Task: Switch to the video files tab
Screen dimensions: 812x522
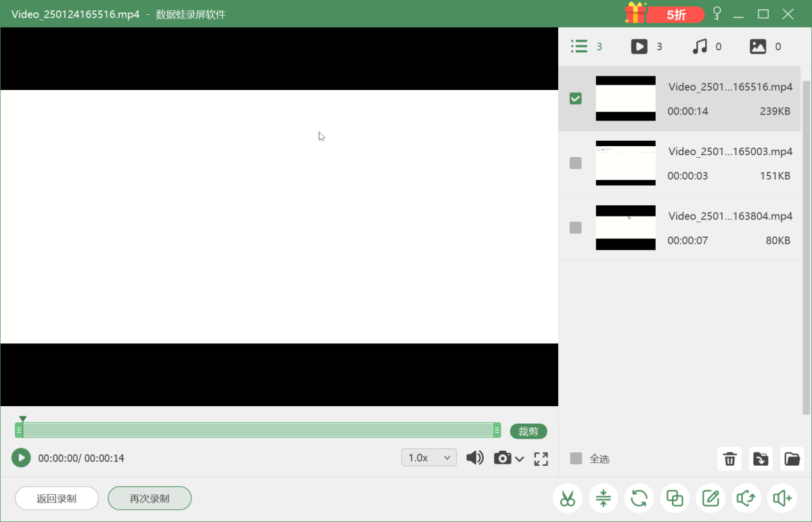Action: click(646, 47)
